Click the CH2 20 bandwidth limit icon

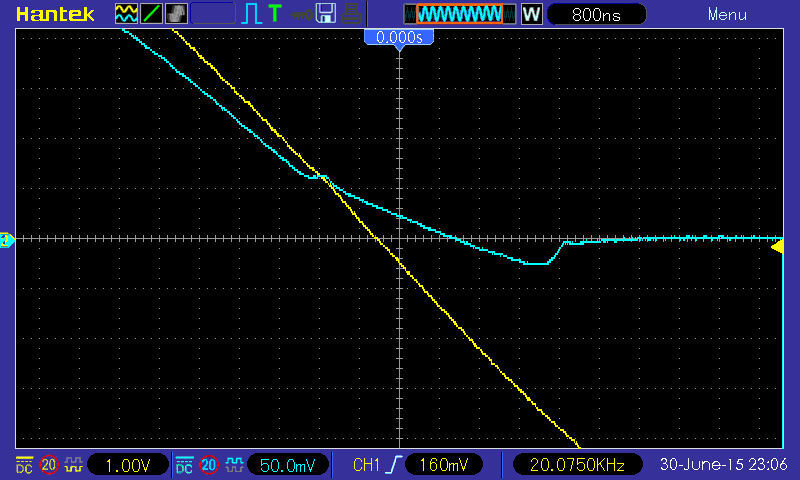click(209, 465)
